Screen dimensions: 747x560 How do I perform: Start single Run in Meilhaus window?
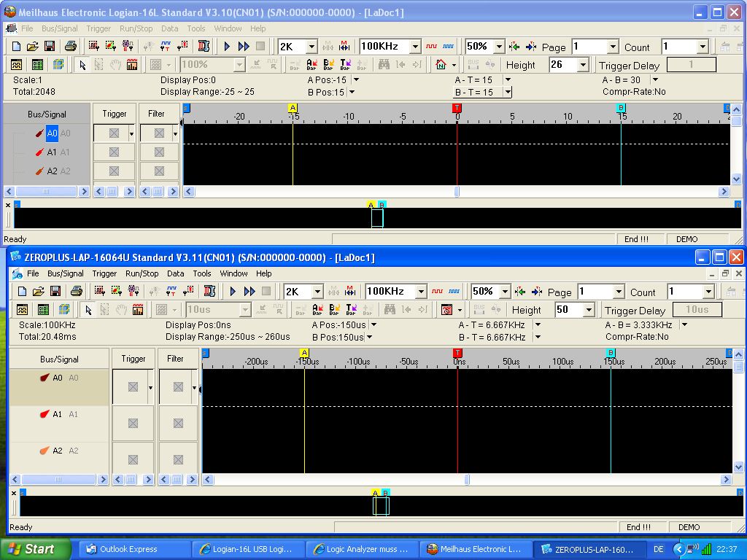(x=227, y=46)
